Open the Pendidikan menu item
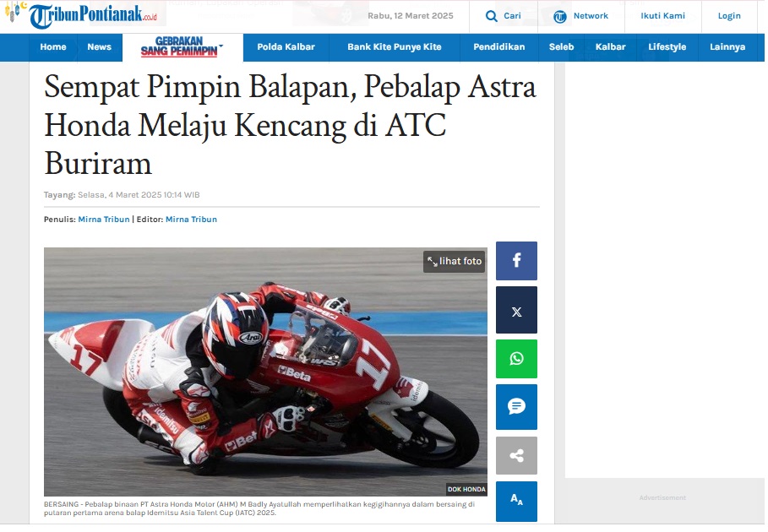This screenshot has width=768, height=532. coord(498,47)
